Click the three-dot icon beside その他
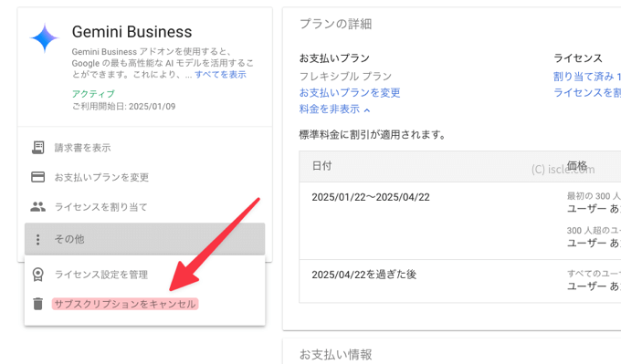Screen dimensions: 621x364 (38, 239)
